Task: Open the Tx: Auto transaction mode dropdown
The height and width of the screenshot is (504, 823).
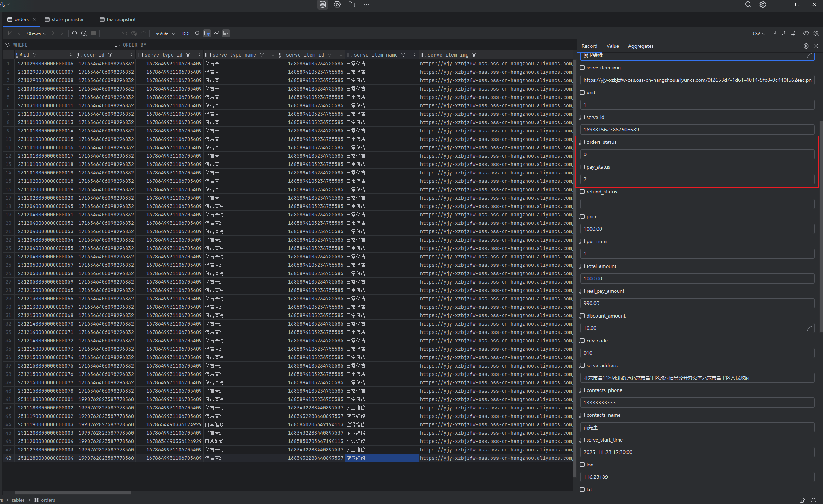Action: (164, 34)
